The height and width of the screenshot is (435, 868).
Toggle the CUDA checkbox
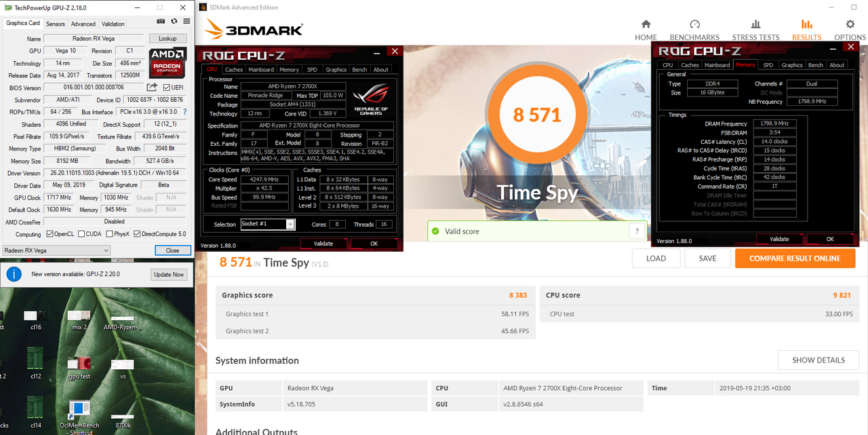(x=81, y=234)
